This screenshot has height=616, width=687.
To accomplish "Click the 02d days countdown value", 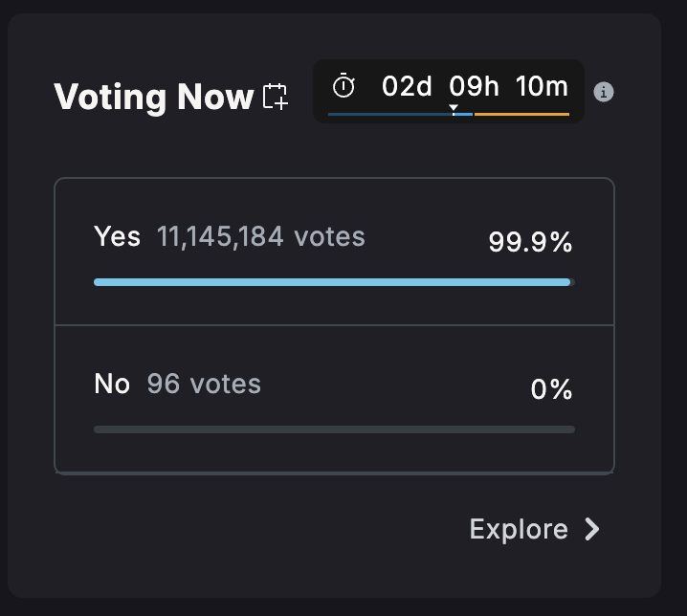I will [x=408, y=87].
